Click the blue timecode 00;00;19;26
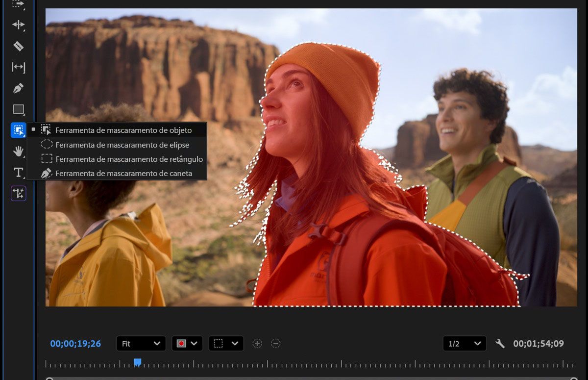 (75, 344)
